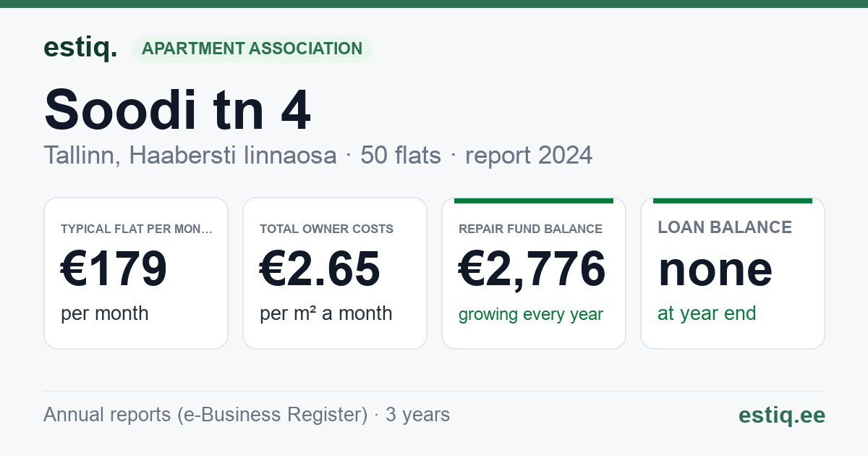Click the REPAIR FUND BALANCE label
Screen dimensions: 868x456
coord(531,229)
